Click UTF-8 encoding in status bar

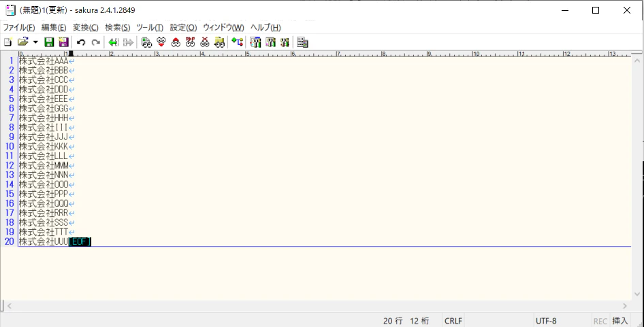546,321
